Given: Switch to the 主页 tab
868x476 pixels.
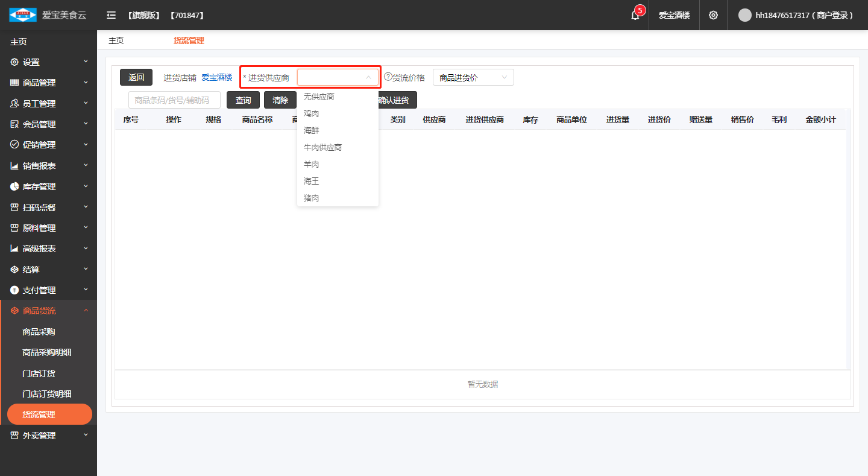Looking at the screenshot, I should [x=116, y=40].
